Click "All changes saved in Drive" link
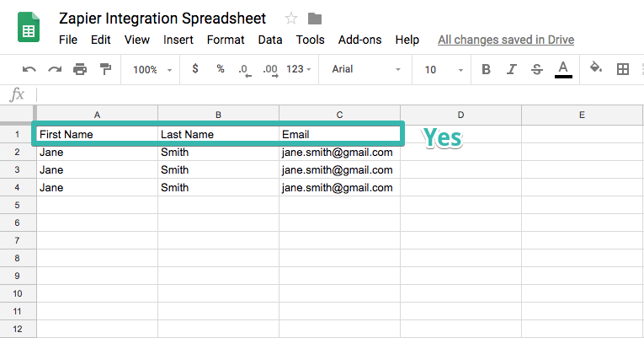The height and width of the screenshot is (338, 644). tap(504, 40)
